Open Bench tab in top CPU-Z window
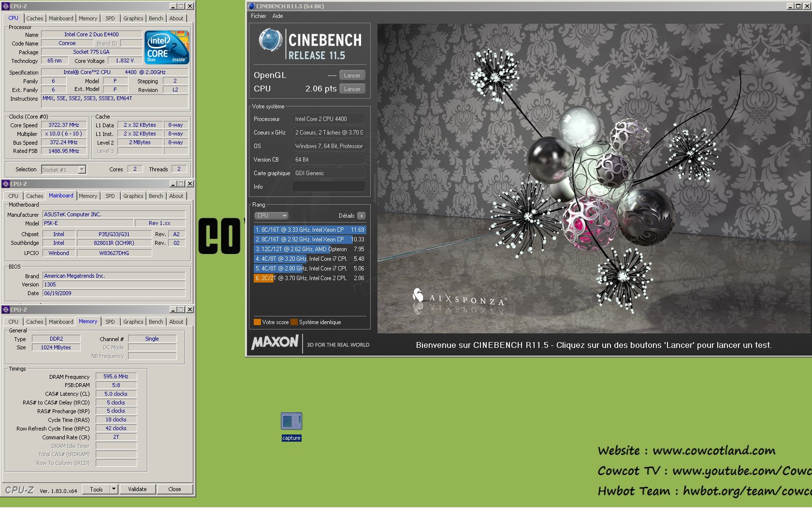Viewport: 812px width, 508px height. [x=156, y=18]
